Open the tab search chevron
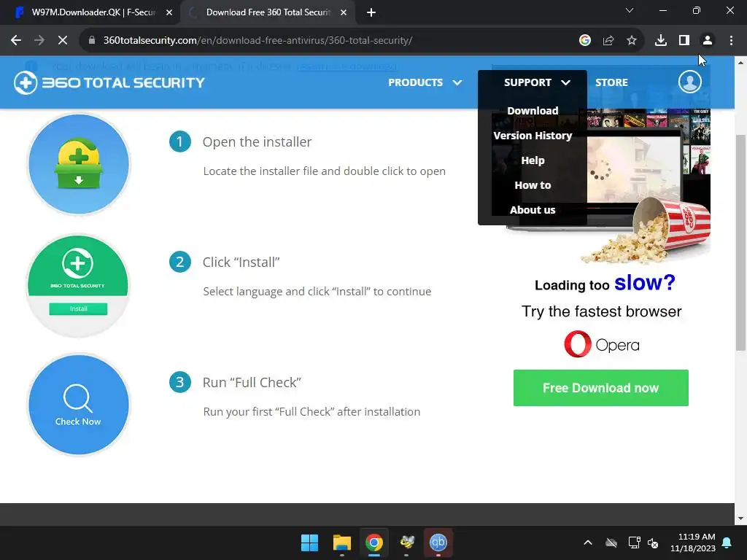Image resolution: width=747 pixels, height=560 pixels. pyautogui.click(x=630, y=10)
